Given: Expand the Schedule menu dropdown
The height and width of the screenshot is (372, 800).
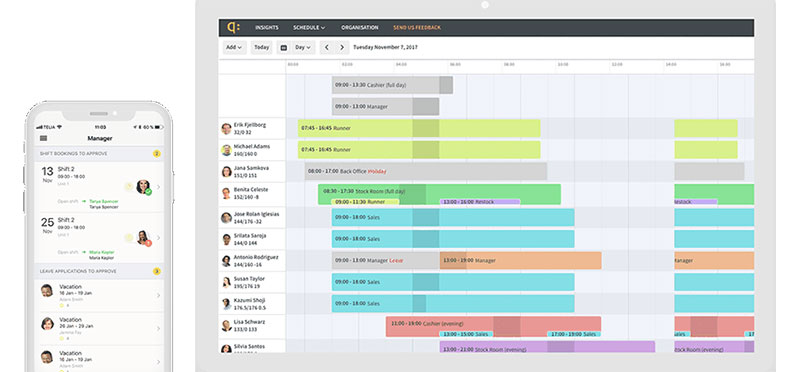Looking at the screenshot, I should (x=309, y=28).
